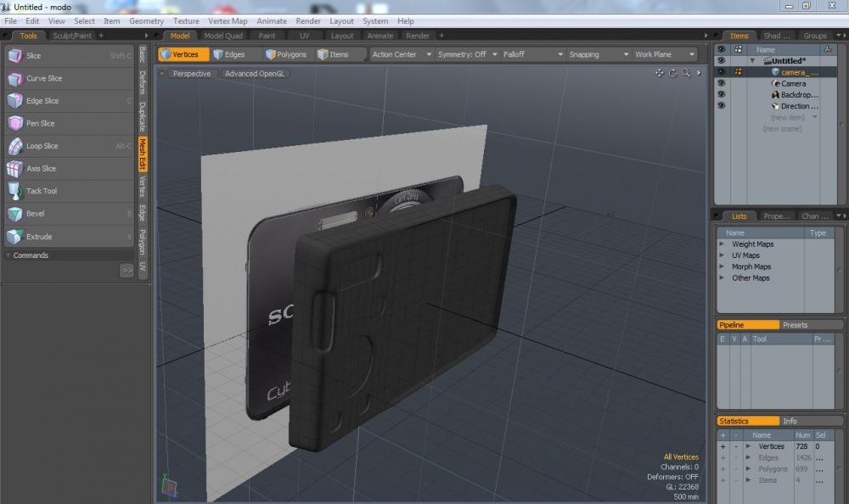The width and height of the screenshot is (849, 504).
Task: Switch to Vertices selection mode
Action: pos(183,54)
